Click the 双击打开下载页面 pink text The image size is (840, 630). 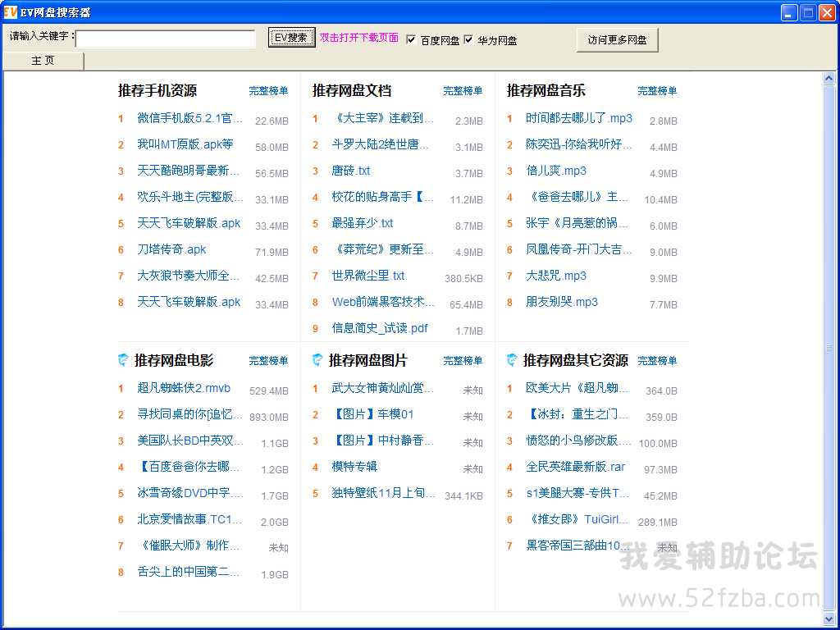point(359,38)
